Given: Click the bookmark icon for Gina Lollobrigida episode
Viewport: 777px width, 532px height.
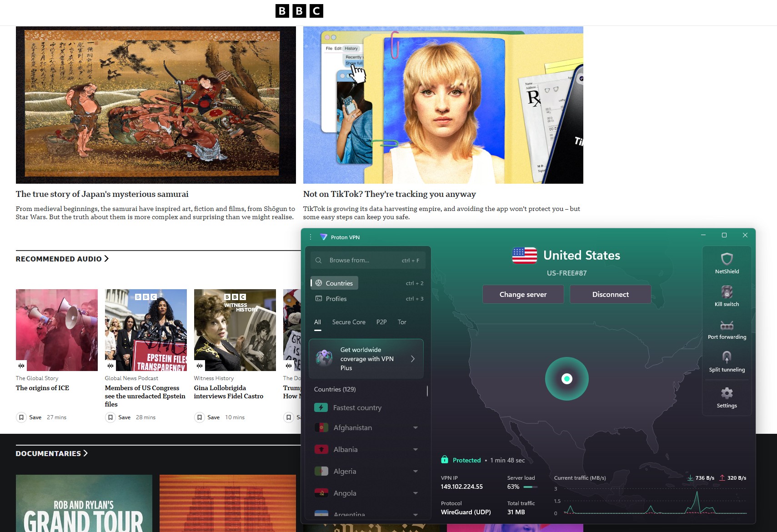Looking at the screenshot, I should click(x=199, y=417).
